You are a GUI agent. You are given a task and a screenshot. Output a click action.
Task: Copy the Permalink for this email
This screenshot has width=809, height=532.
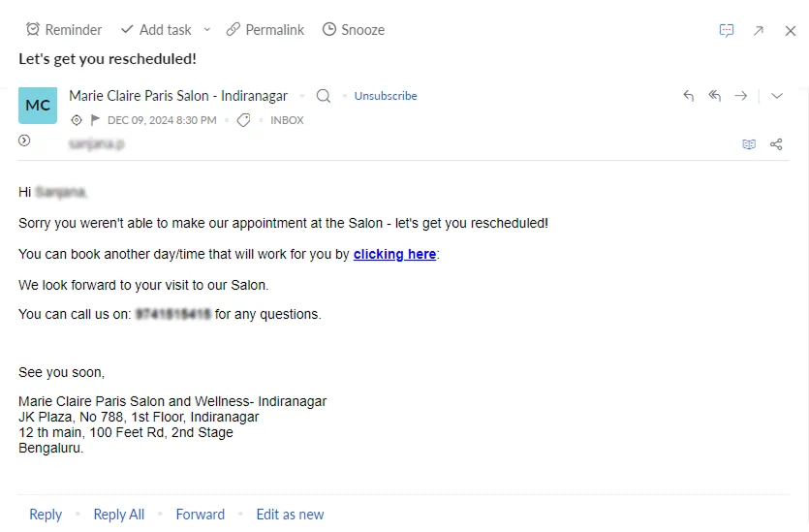tap(265, 30)
